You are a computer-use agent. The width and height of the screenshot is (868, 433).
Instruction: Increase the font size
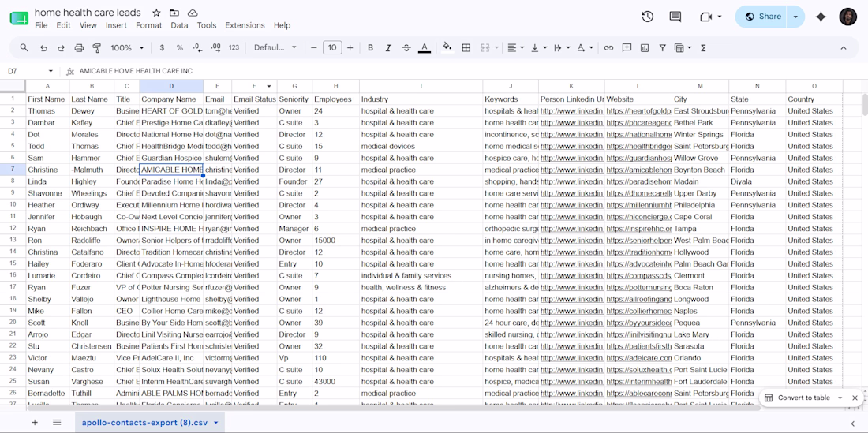350,48
